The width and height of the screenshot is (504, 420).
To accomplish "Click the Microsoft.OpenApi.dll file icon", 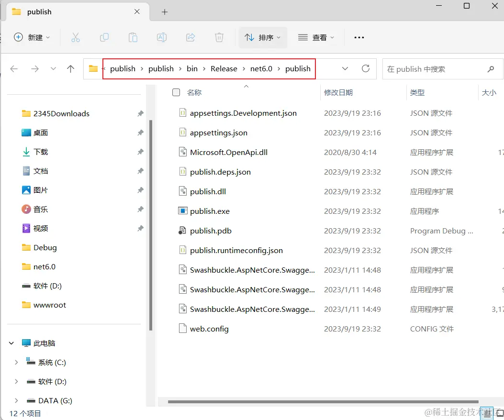I will (182, 152).
